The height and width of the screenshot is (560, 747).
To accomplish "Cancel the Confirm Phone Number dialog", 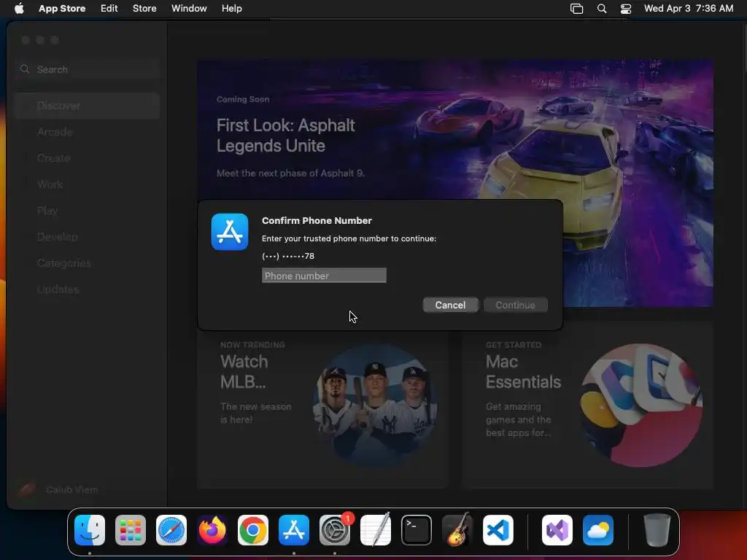I will pos(450,305).
